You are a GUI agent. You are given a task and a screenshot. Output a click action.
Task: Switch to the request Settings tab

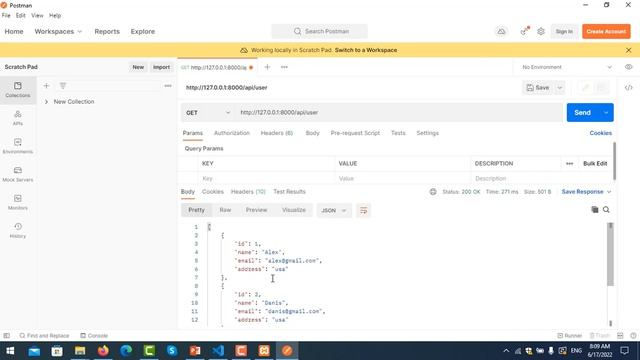coord(427,133)
